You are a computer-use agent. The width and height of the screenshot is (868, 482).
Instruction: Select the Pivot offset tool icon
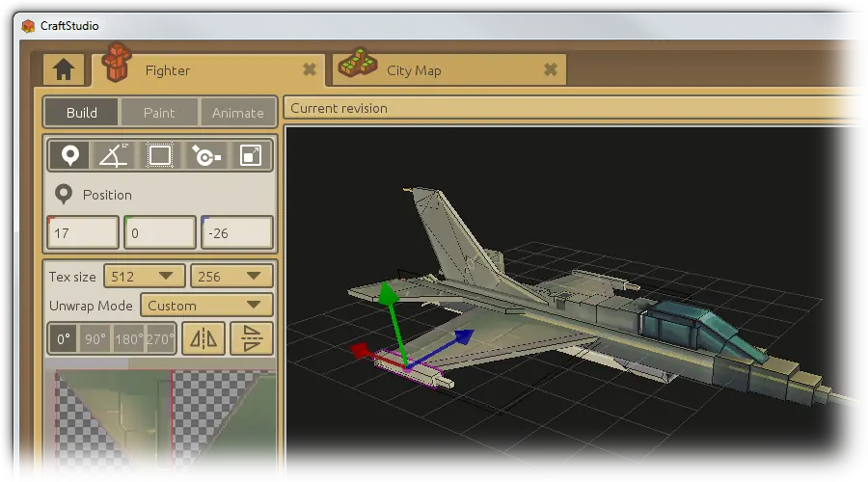206,155
